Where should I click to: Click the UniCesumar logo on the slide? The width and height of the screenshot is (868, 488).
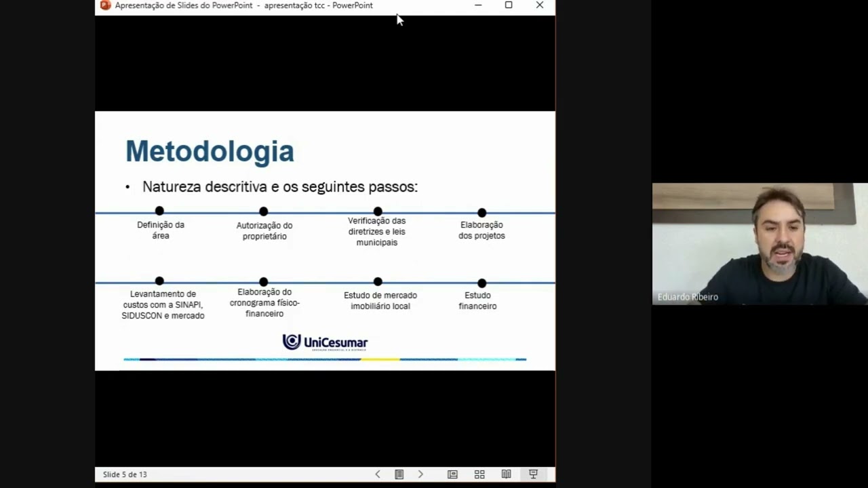click(325, 342)
